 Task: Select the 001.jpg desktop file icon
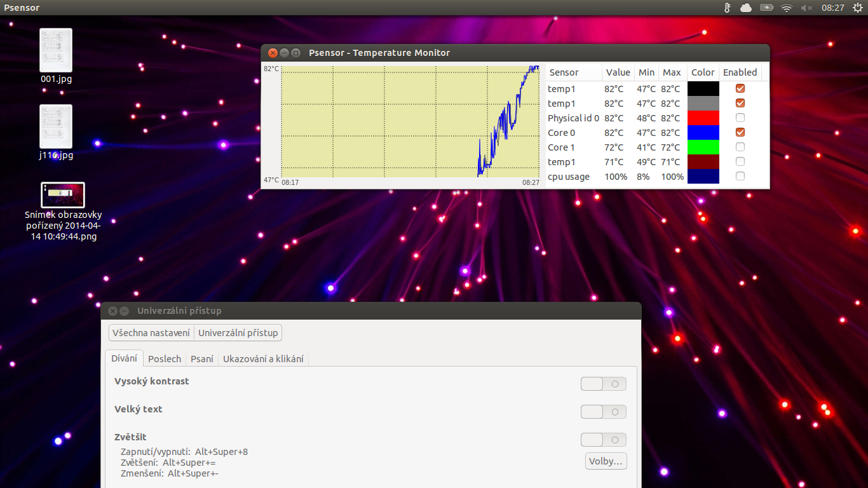[x=56, y=51]
